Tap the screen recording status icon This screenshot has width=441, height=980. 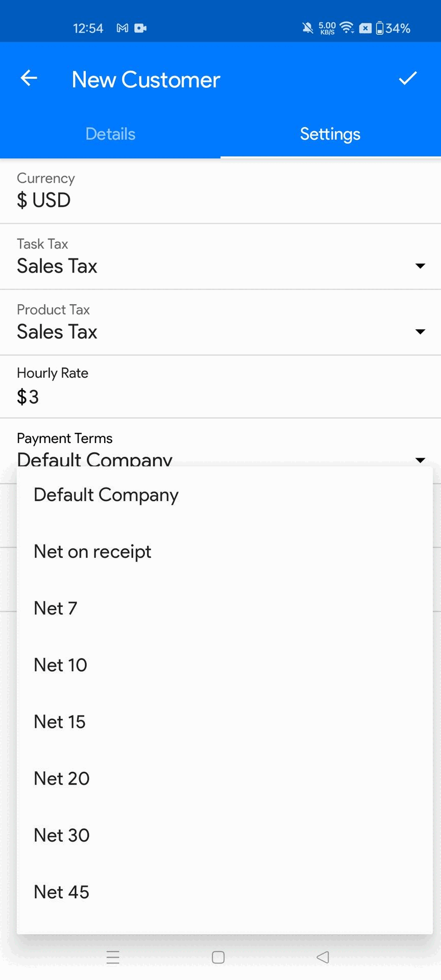[x=140, y=28]
